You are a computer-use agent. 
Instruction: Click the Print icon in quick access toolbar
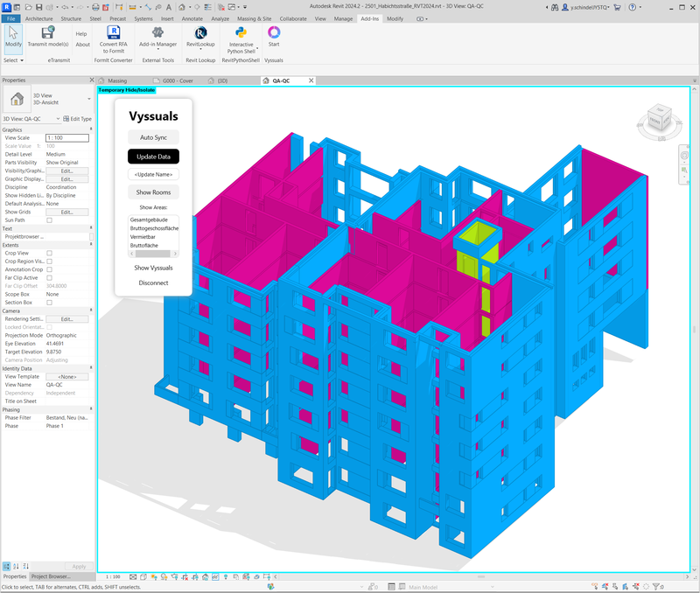tap(95, 7)
